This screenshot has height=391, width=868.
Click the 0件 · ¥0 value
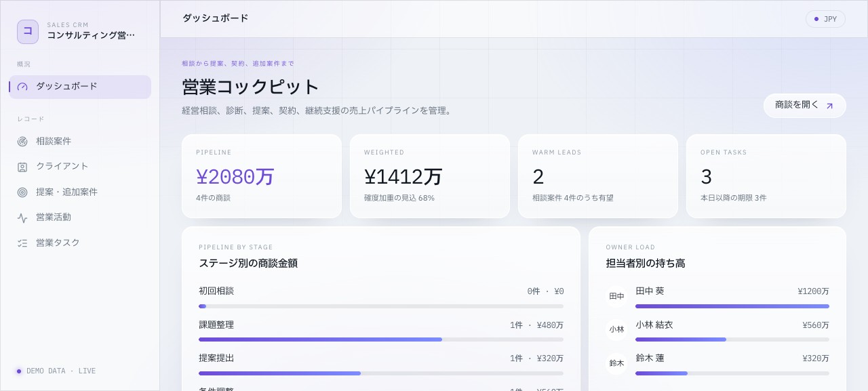[x=545, y=291]
